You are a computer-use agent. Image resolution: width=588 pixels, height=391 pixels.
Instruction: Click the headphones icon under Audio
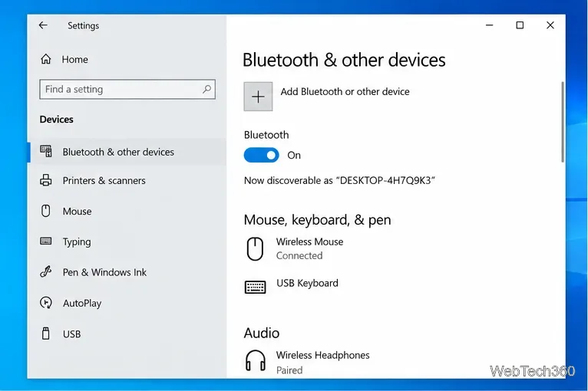tap(256, 360)
